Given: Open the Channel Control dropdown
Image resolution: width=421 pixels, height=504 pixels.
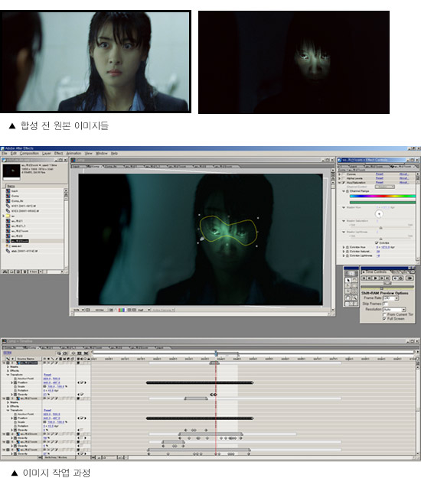Looking at the screenshot, I should pyautogui.click(x=385, y=187).
